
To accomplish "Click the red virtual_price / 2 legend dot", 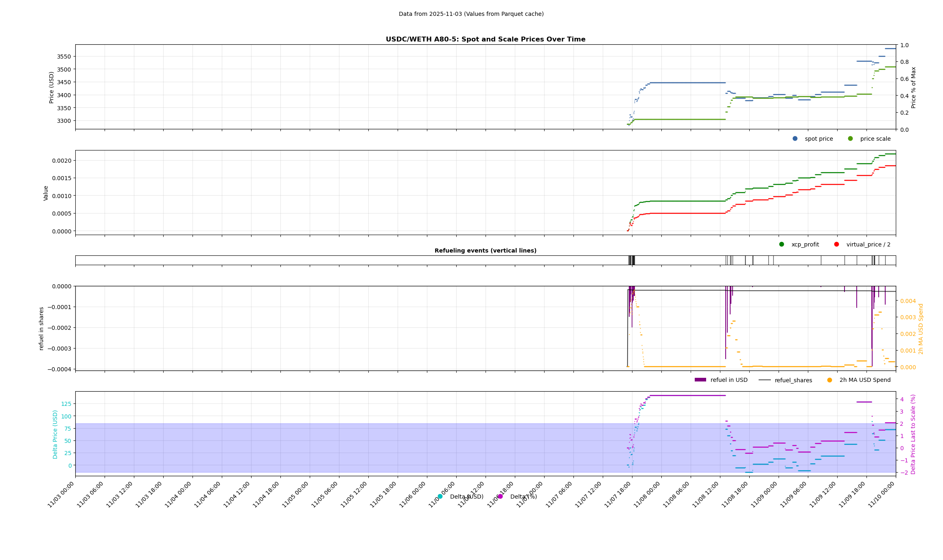I will [x=836, y=244].
